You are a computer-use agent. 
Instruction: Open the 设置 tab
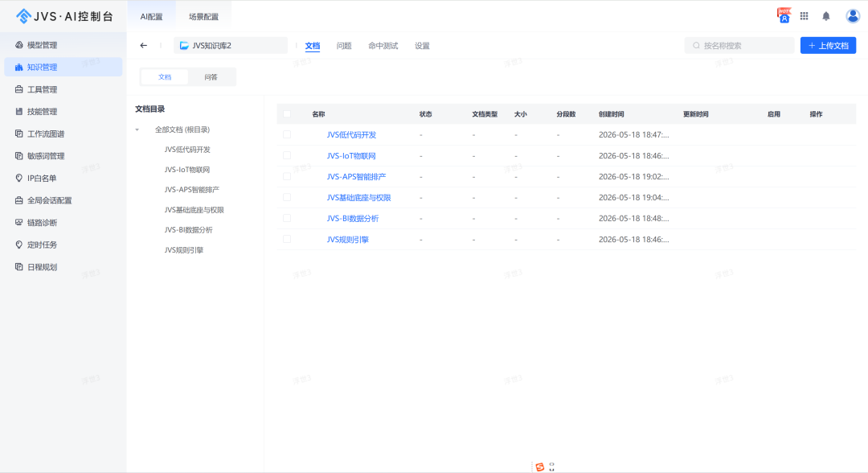(423, 45)
